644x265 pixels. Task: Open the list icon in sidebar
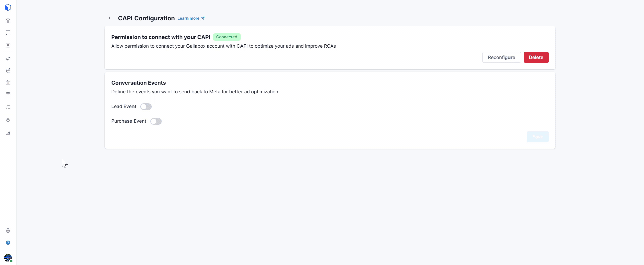pyautogui.click(x=8, y=107)
